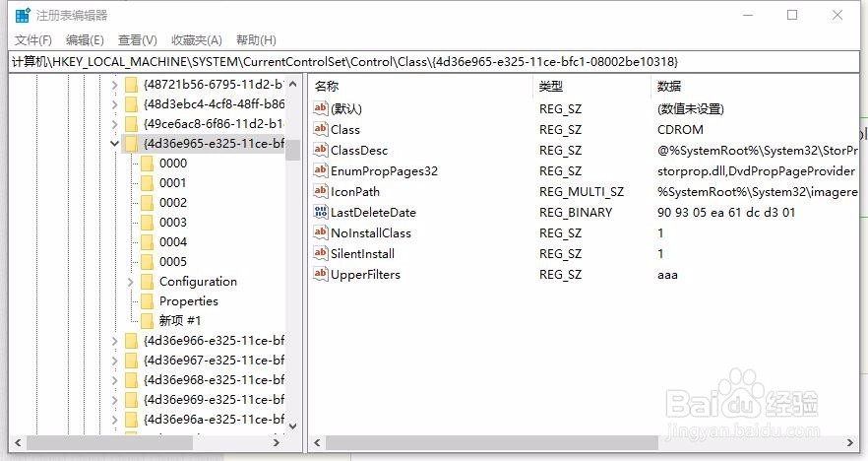
Task: Select the 'aaa' data of UpperFilters
Action: [x=667, y=274]
